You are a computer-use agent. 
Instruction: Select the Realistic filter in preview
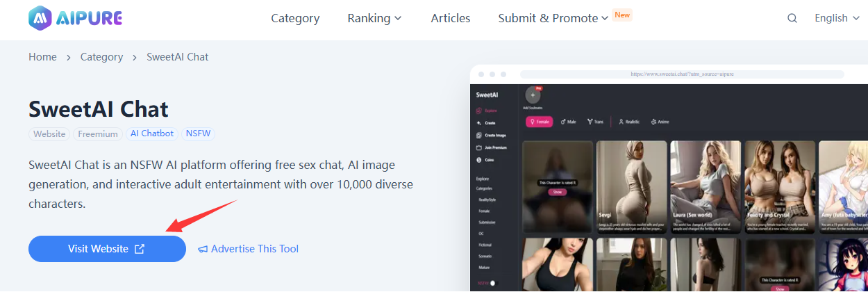pyautogui.click(x=629, y=121)
